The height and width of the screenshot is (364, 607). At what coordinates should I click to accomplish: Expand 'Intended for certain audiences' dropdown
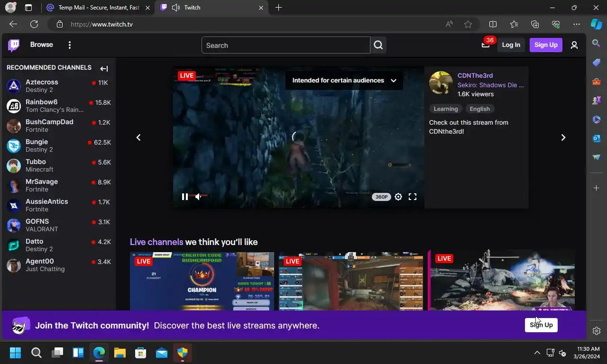(x=344, y=80)
